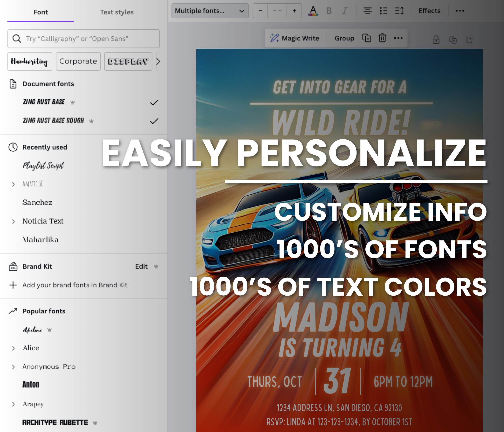Expand the Amatic SC font variants

pyautogui.click(x=13, y=184)
